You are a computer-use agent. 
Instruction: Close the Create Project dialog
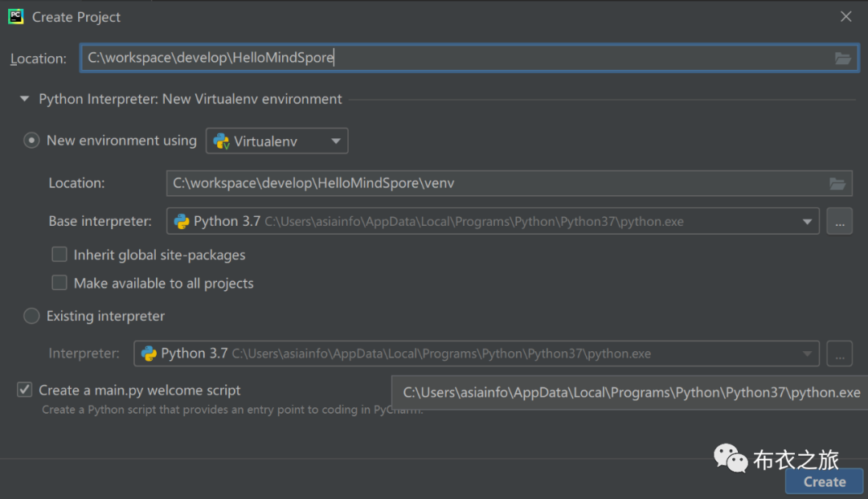click(845, 17)
